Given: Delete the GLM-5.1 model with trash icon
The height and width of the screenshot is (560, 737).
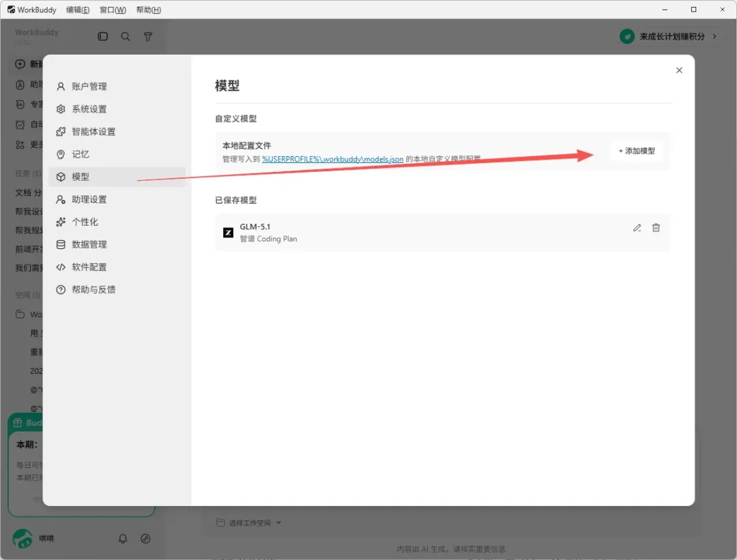Looking at the screenshot, I should coord(656,228).
